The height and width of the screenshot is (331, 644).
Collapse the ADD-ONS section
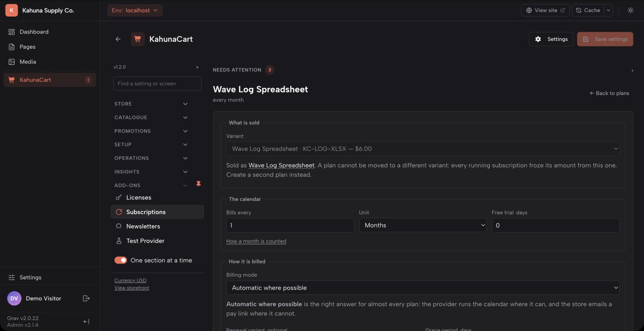[151, 185]
